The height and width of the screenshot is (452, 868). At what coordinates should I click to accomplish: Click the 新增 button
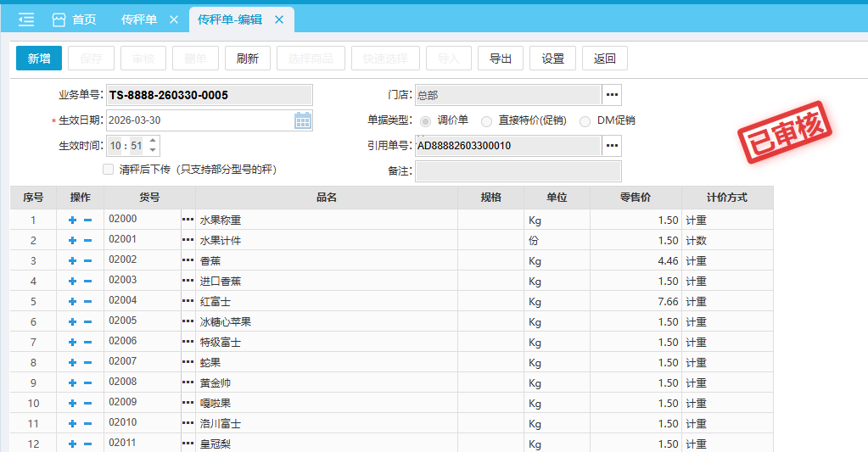(x=39, y=59)
